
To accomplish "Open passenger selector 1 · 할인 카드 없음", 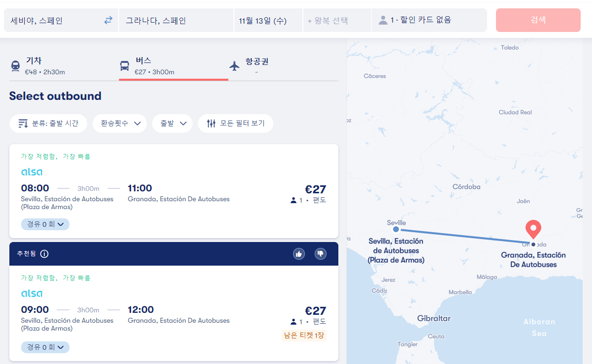I will (429, 20).
